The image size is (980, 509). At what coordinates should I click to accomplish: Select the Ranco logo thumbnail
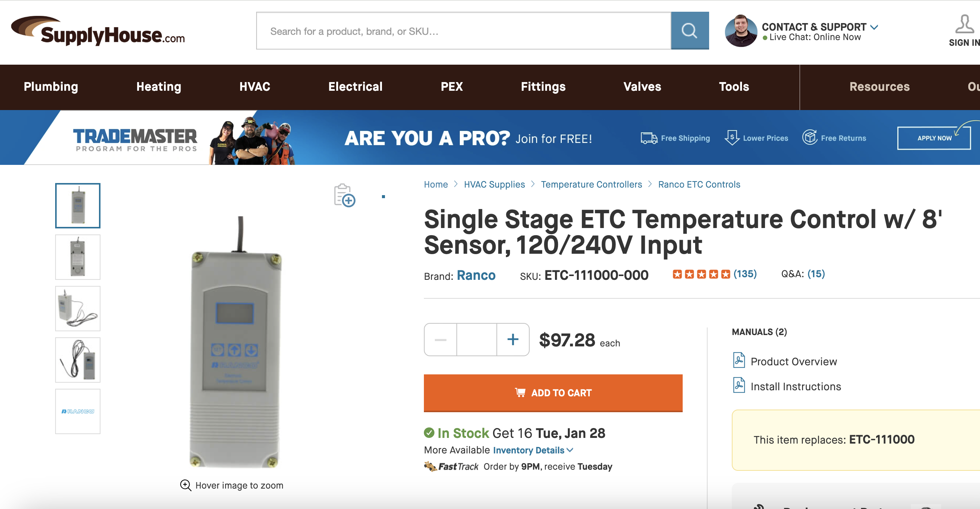tap(77, 411)
